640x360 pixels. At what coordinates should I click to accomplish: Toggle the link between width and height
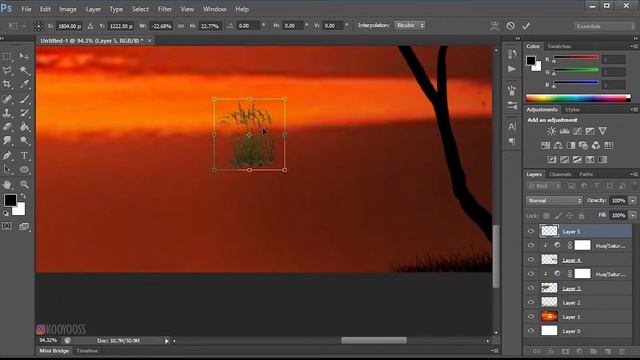point(181,26)
